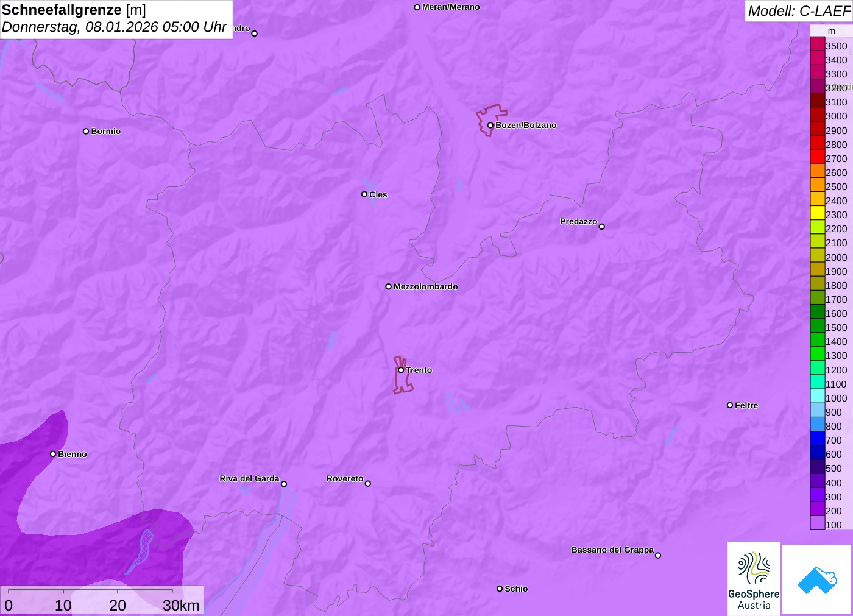The width and height of the screenshot is (853, 616).
Task: Click the 2300 m yellow legend swatch
Action: tap(818, 213)
